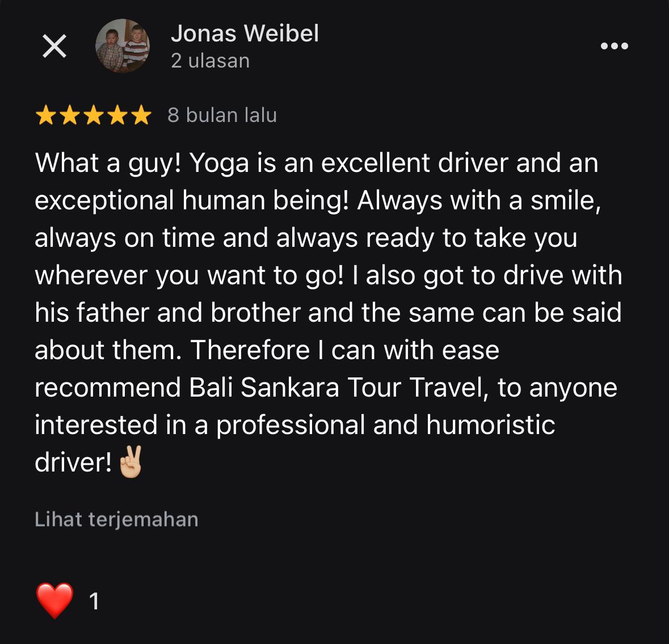Click the sentence "Always with a smile"
This screenshot has height=644, width=669.
(x=479, y=201)
